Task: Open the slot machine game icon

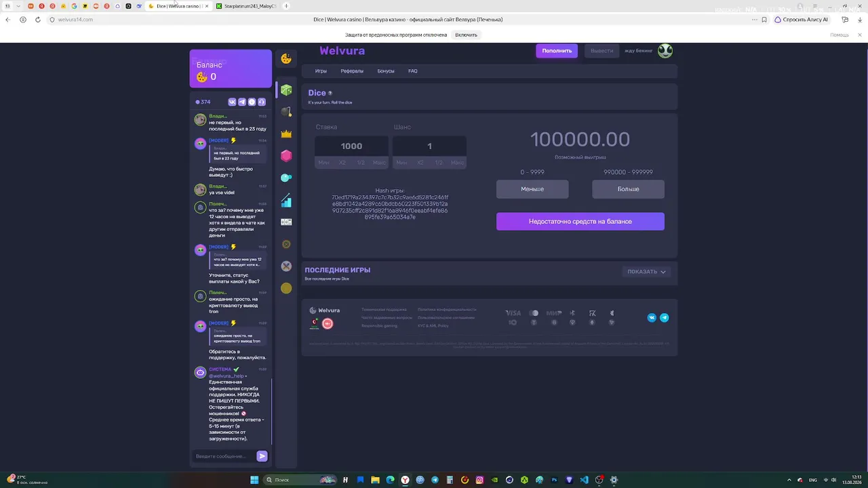Action: (x=286, y=222)
